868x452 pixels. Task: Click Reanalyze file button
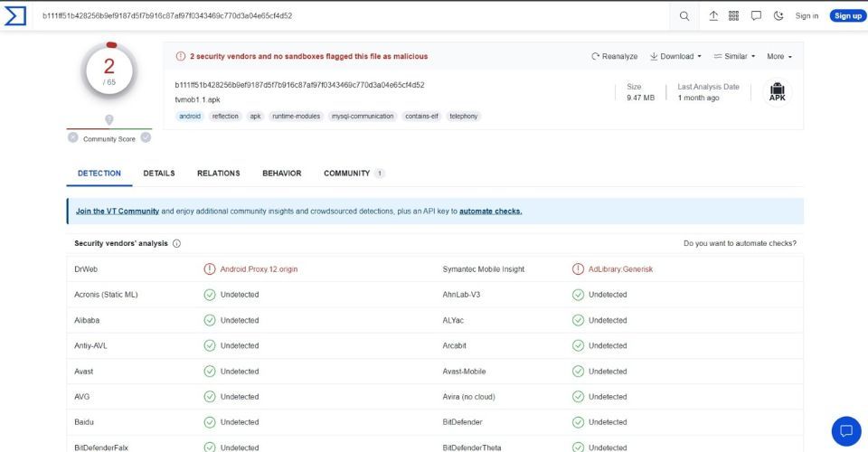[615, 56]
